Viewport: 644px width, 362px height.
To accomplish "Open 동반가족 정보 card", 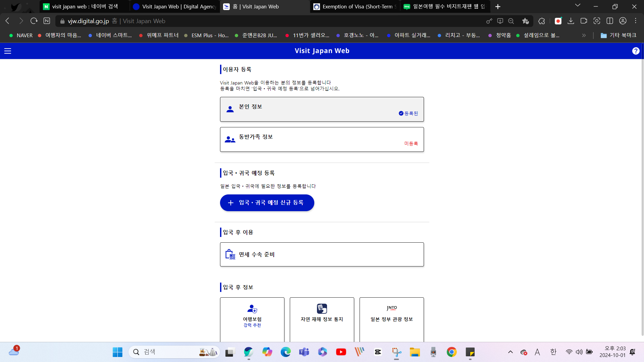I will (322, 139).
